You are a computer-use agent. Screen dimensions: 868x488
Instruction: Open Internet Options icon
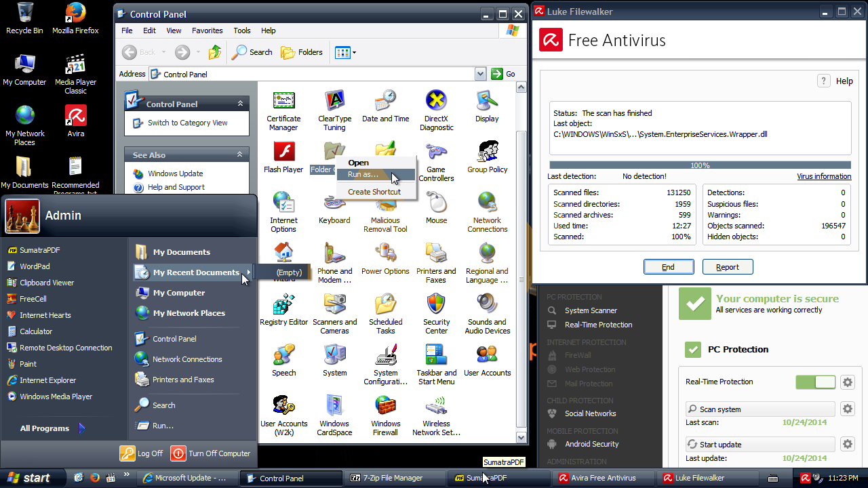283,213
